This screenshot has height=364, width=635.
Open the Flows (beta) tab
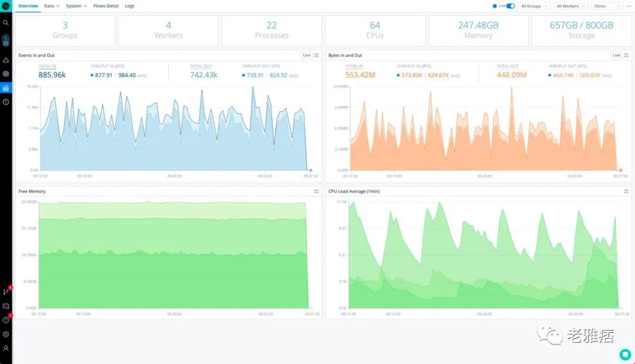pos(106,6)
